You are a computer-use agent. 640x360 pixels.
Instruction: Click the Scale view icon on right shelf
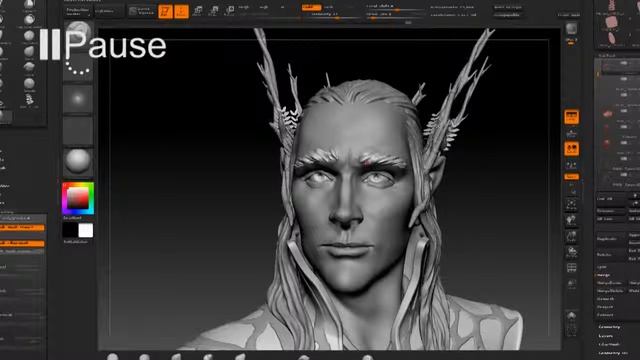(571, 236)
